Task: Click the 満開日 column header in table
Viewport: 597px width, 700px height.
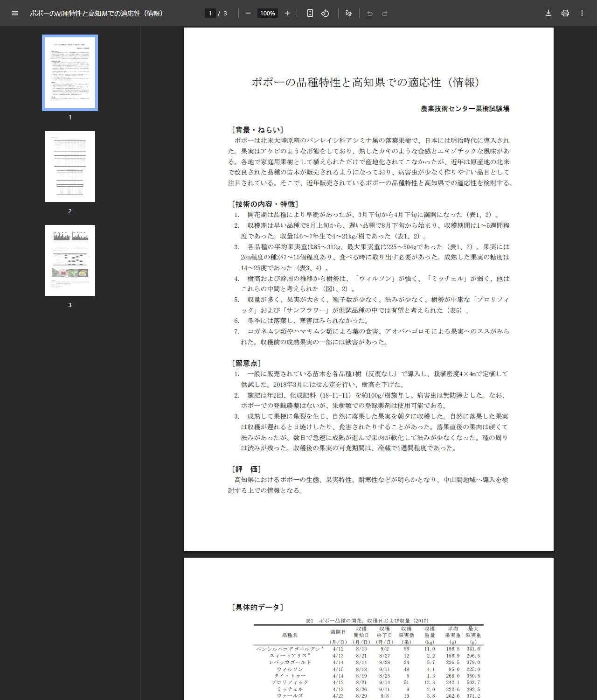Action: pos(338,632)
